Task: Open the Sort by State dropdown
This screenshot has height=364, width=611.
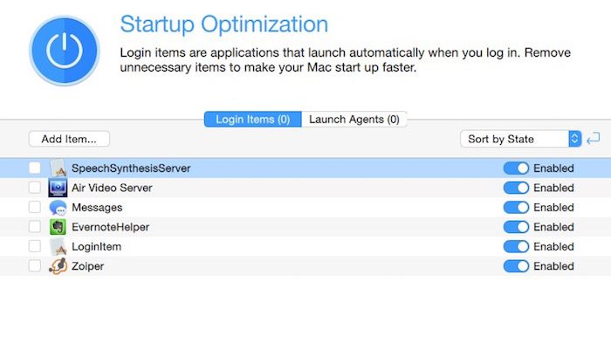Action: pyautogui.click(x=520, y=139)
